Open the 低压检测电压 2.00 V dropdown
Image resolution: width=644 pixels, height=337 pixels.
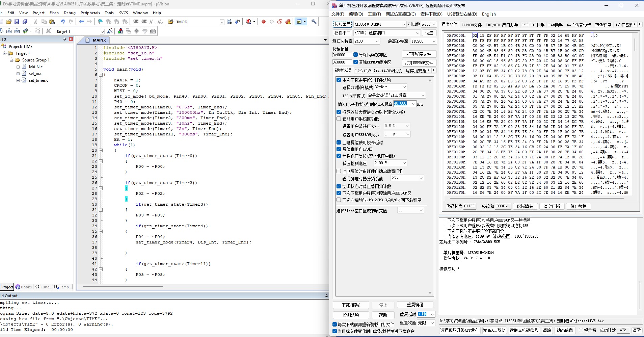pos(391,163)
